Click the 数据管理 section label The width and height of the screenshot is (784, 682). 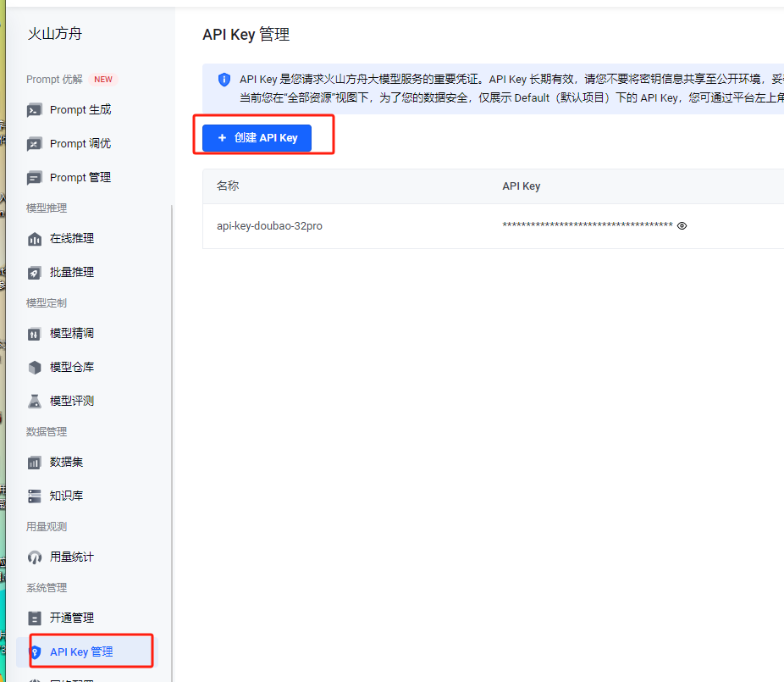tap(47, 432)
